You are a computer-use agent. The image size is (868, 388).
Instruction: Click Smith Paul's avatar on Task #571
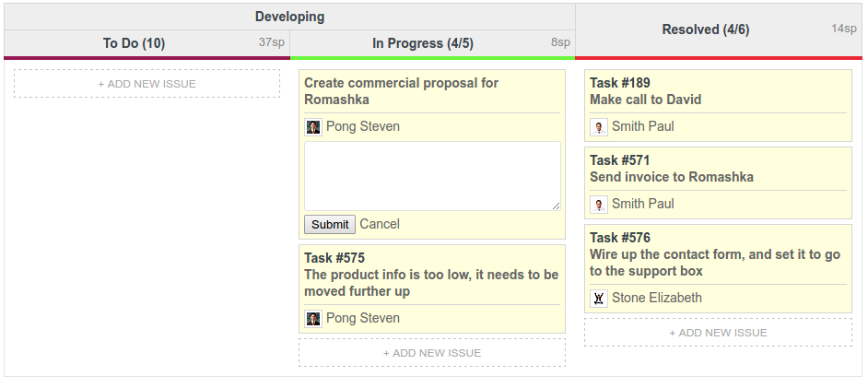point(599,205)
